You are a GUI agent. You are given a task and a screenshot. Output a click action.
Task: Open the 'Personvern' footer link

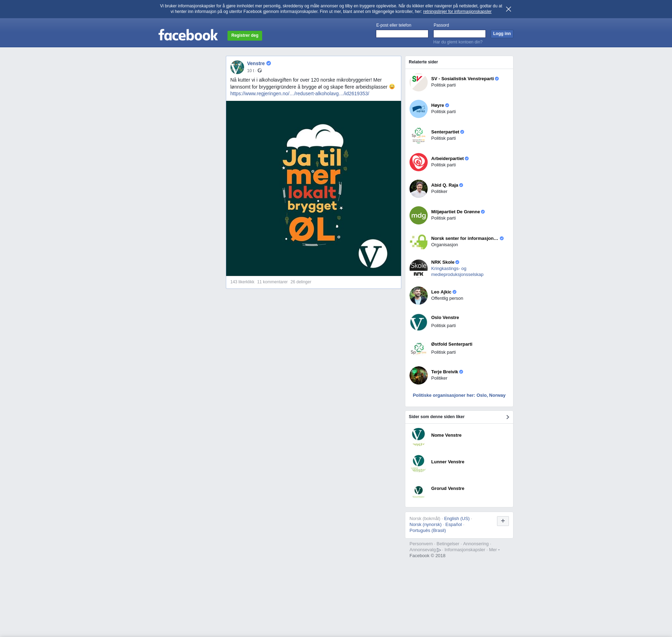pos(421,544)
